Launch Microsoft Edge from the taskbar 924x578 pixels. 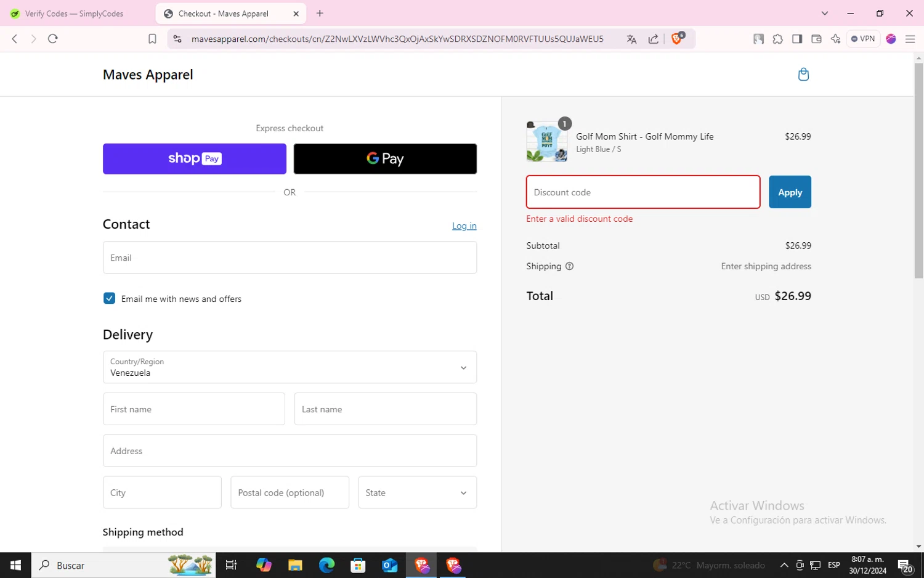coord(326,565)
